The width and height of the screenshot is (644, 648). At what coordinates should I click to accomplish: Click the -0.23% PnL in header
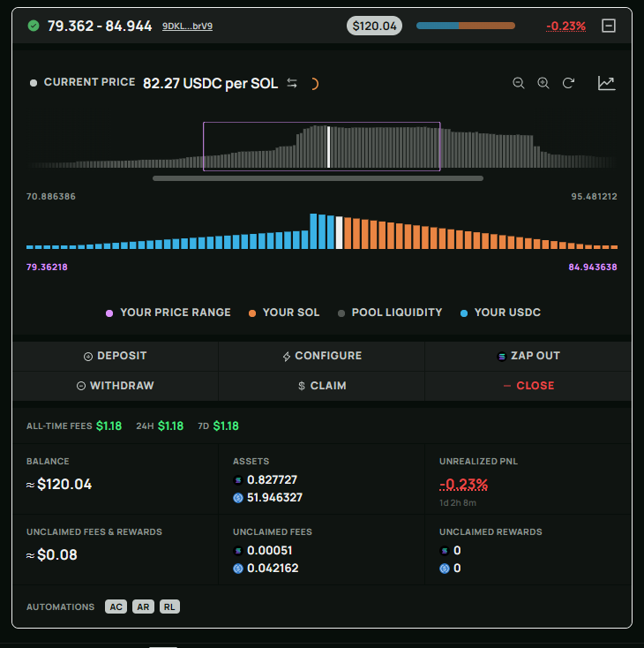coord(565,26)
